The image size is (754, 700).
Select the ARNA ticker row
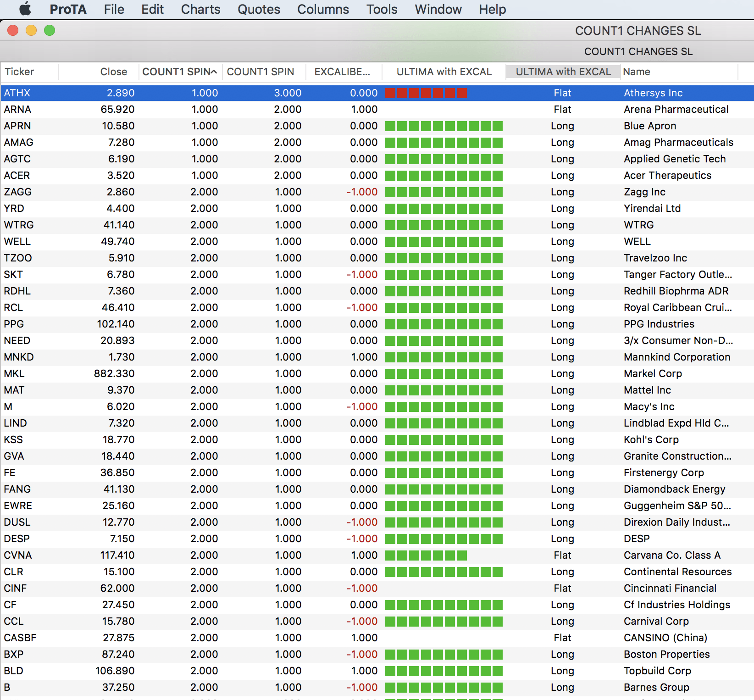coord(17,110)
